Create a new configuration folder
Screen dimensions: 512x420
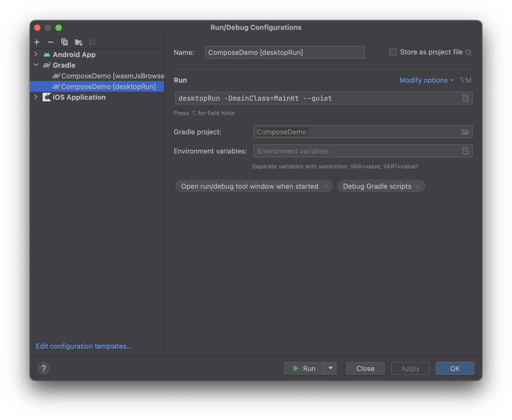[79, 42]
